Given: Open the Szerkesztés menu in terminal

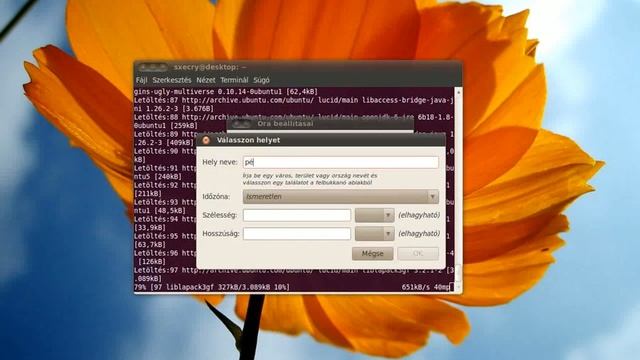Looking at the screenshot, I should 171,80.
